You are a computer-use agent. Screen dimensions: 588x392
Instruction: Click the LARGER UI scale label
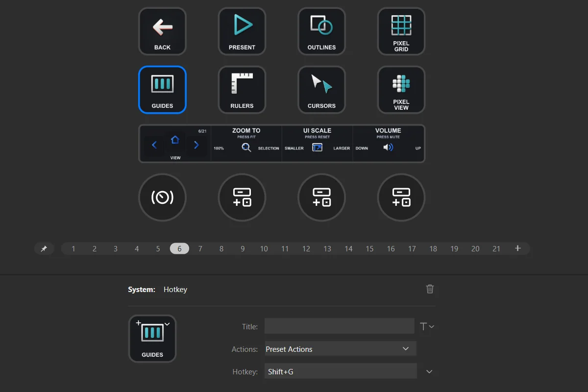[342, 148]
